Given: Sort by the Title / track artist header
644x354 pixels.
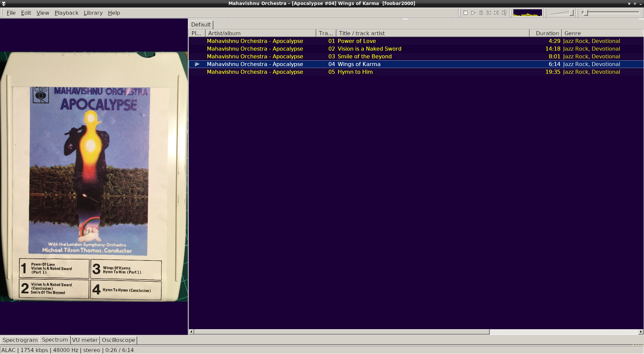Looking at the screenshot, I should click(433, 33).
